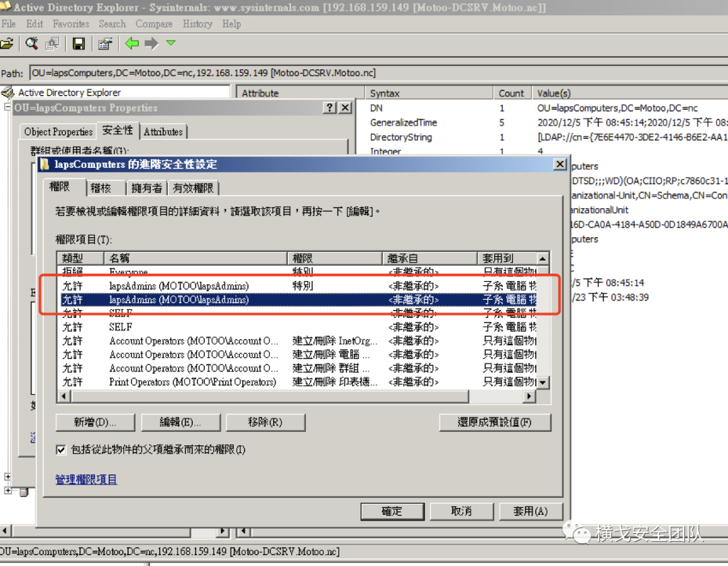Open a new connection via folder toolbar icon
728x566 pixels.
(9, 43)
